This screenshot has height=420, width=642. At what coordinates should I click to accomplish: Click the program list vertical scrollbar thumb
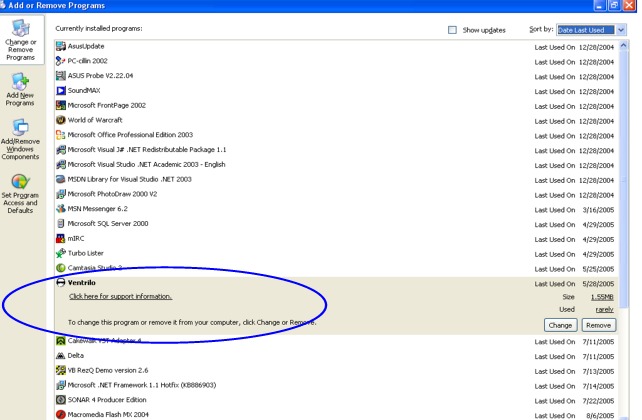(x=623, y=179)
